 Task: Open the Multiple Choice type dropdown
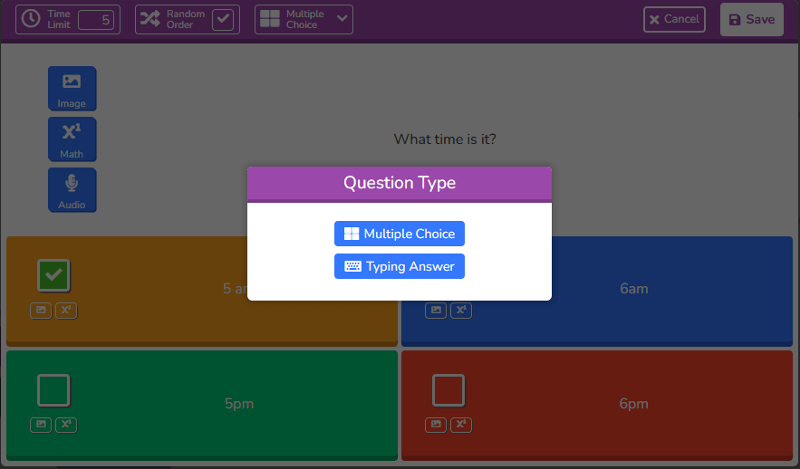coord(304,19)
